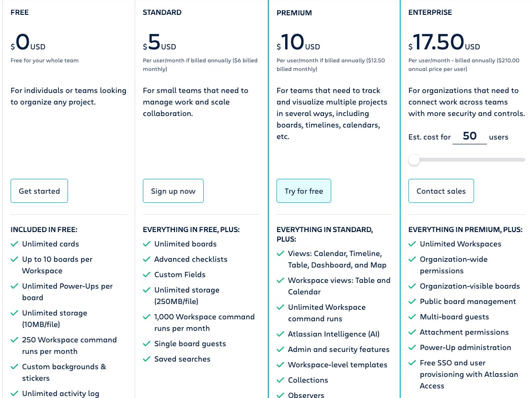Click the checkmark beside Advanced checklists

147,258
